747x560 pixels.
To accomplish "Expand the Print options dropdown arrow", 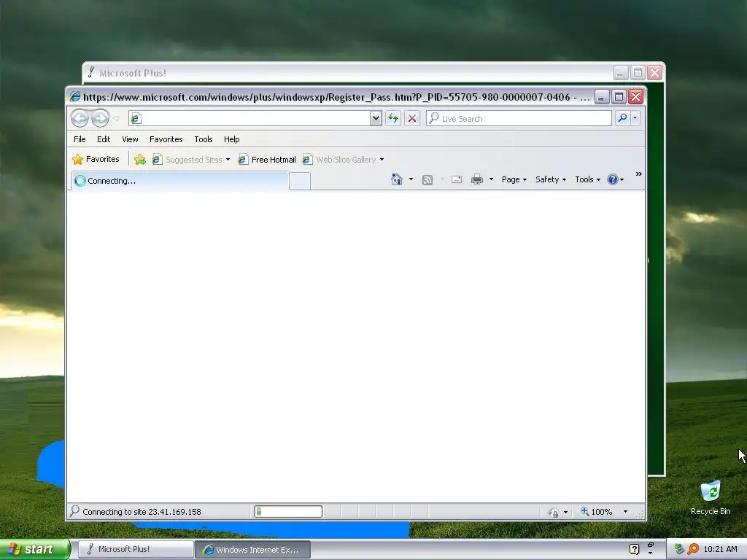I will click(x=491, y=179).
